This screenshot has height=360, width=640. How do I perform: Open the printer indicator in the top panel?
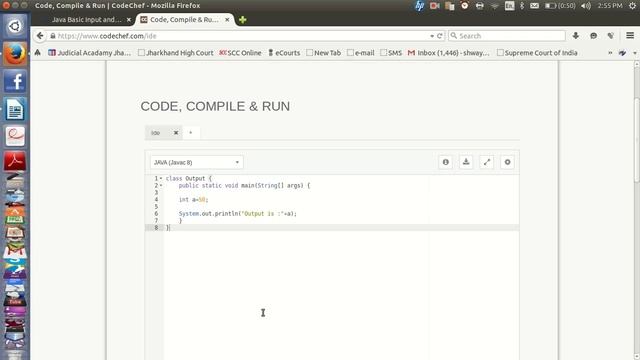[x=480, y=6]
